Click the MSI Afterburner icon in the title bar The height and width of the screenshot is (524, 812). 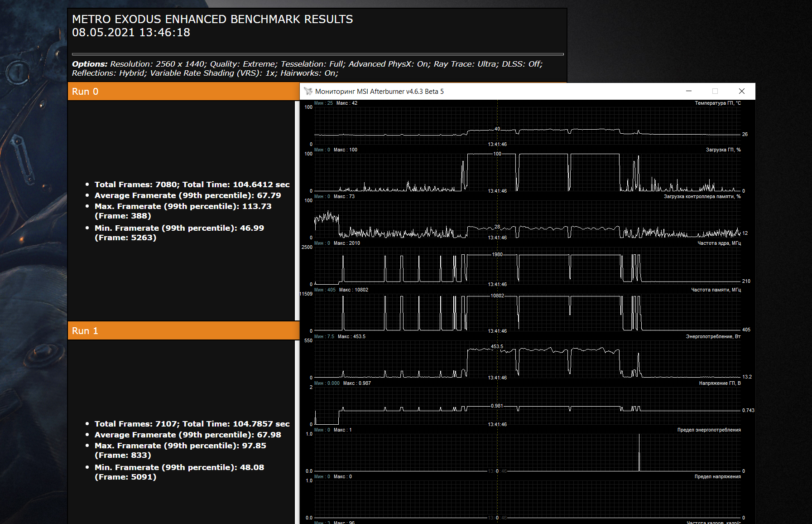(308, 91)
